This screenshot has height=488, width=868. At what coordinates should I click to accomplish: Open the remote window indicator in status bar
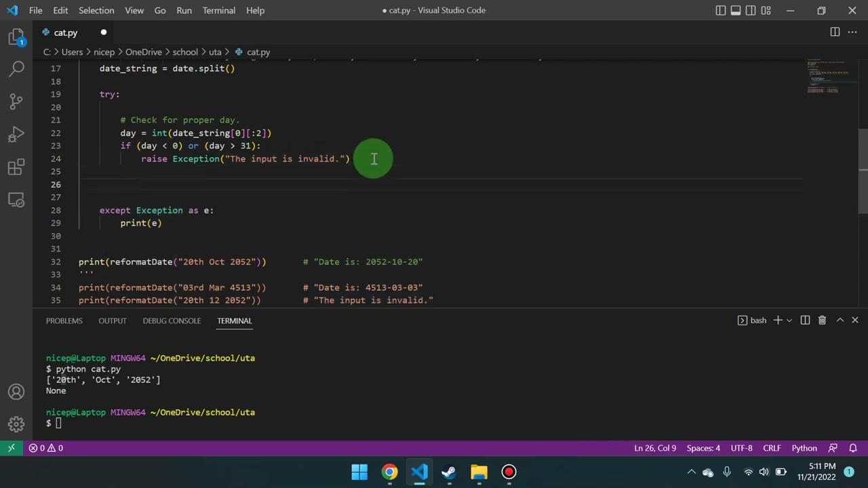tap(11, 448)
